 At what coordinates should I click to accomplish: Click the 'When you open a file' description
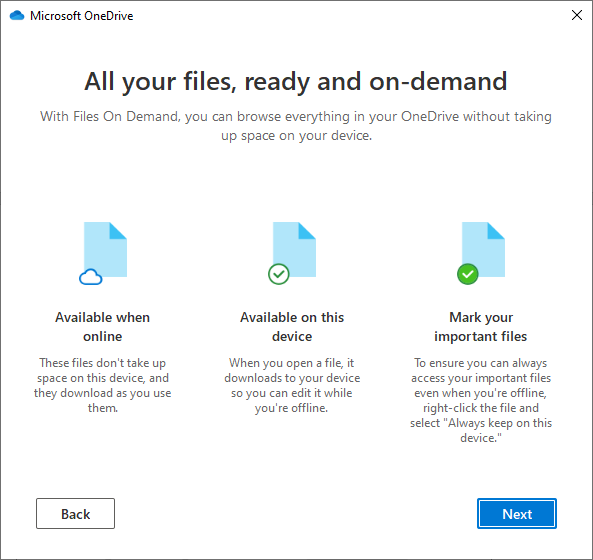click(x=292, y=385)
